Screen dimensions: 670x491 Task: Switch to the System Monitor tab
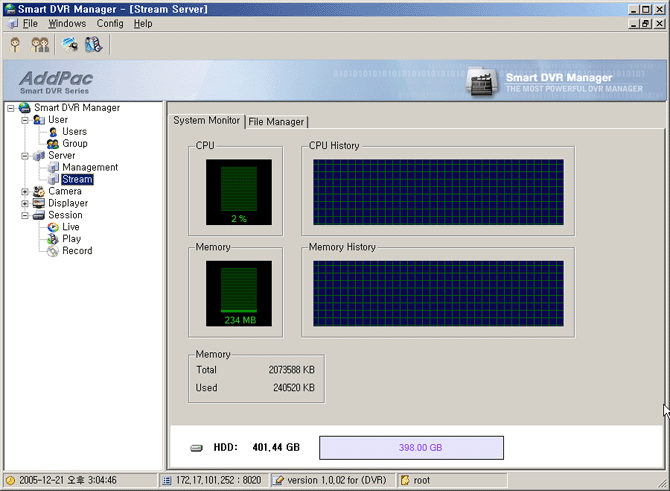206,121
